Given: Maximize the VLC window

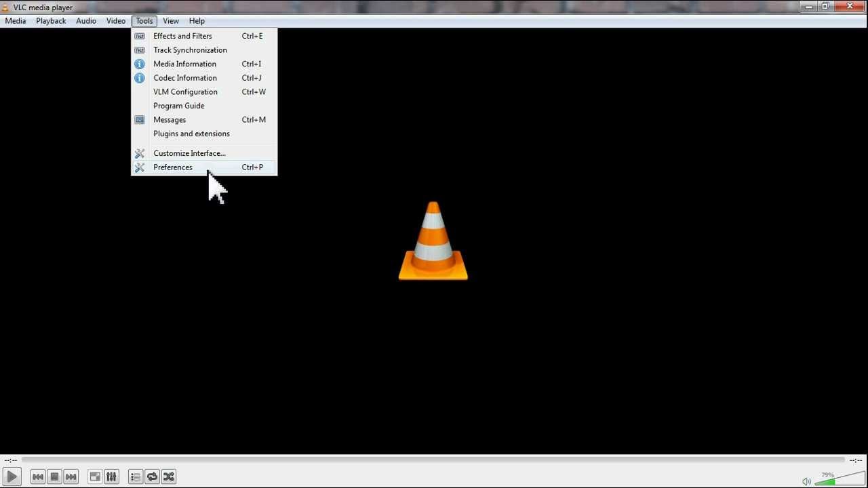Looking at the screenshot, I should [825, 6].
